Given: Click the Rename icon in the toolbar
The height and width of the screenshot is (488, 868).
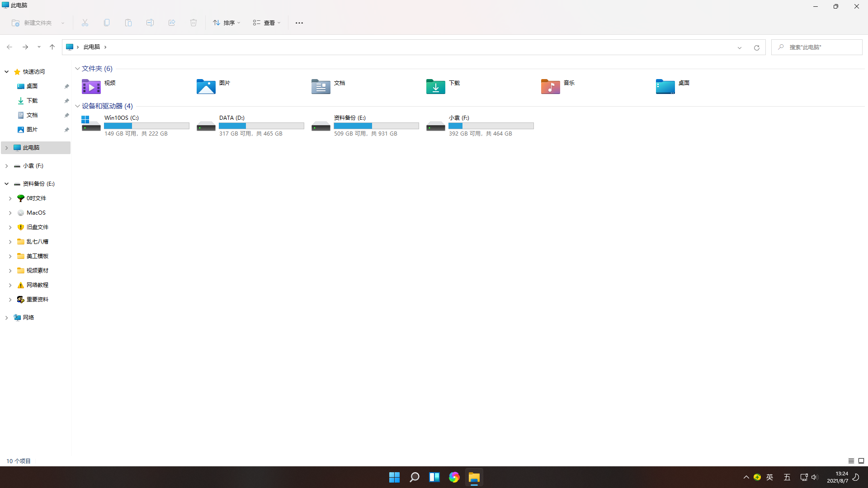Looking at the screenshot, I should [x=150, y=23].
